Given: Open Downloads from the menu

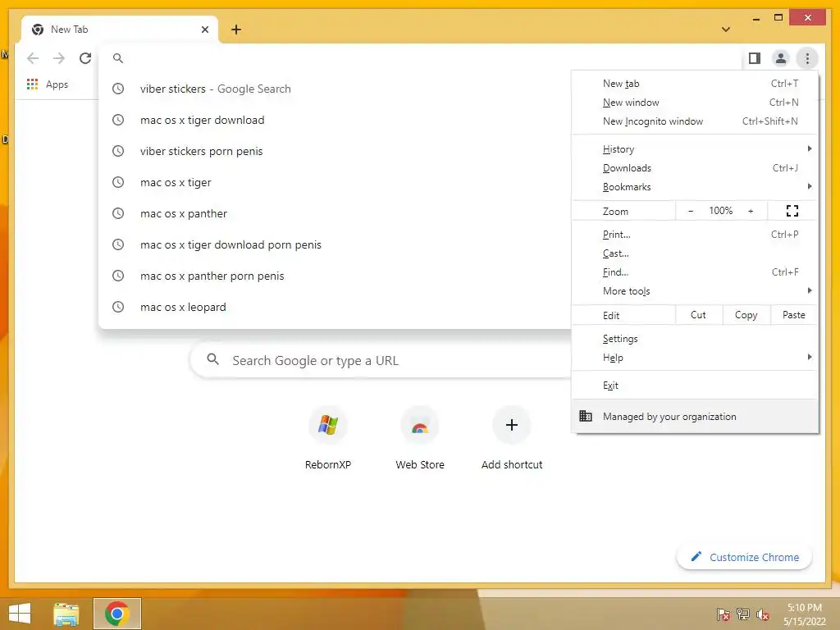Looking at the screenshot, I should 695,168.
